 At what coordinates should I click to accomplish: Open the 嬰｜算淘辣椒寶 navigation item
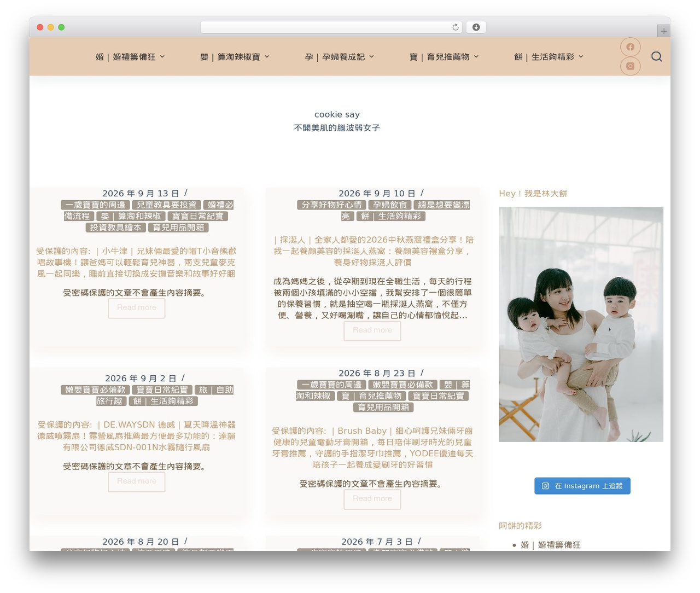pyautogui.click(x=230, y=57)
